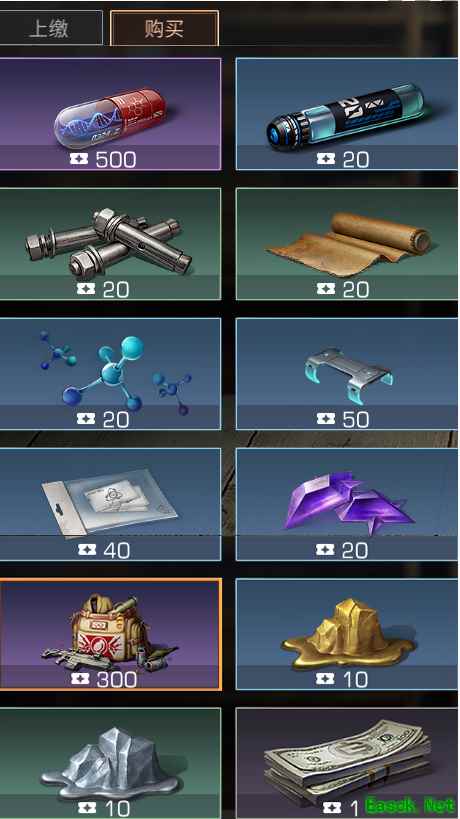This screenshot has width=460, height=819.
Task: Select the rolled leather parchment item
Action: pos(347,244)
